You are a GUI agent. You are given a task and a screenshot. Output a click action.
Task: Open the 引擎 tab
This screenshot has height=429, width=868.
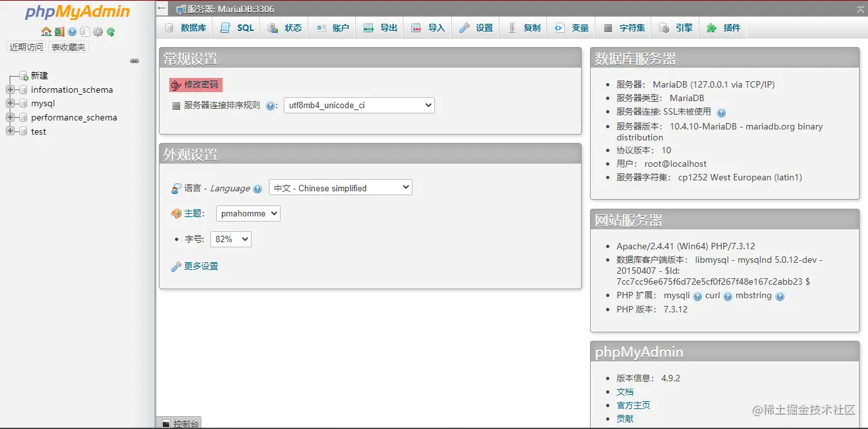[x=676, y=28]
